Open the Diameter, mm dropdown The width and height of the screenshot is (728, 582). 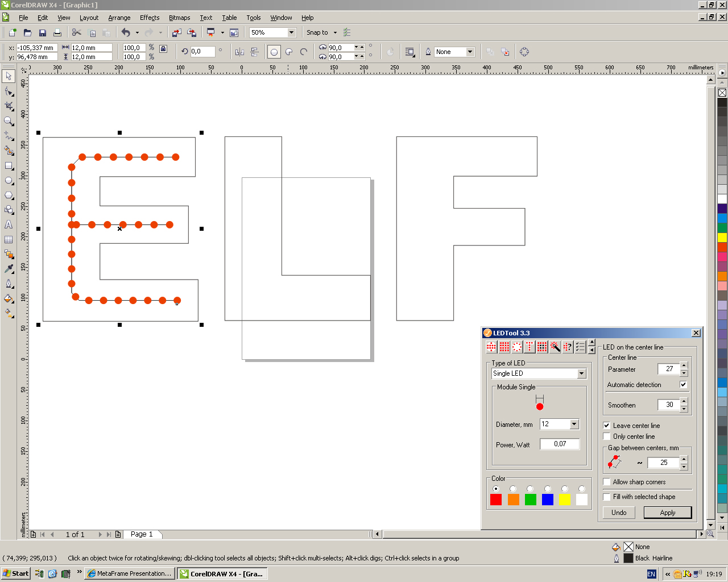pyautogui.click(x=574, y=424)
